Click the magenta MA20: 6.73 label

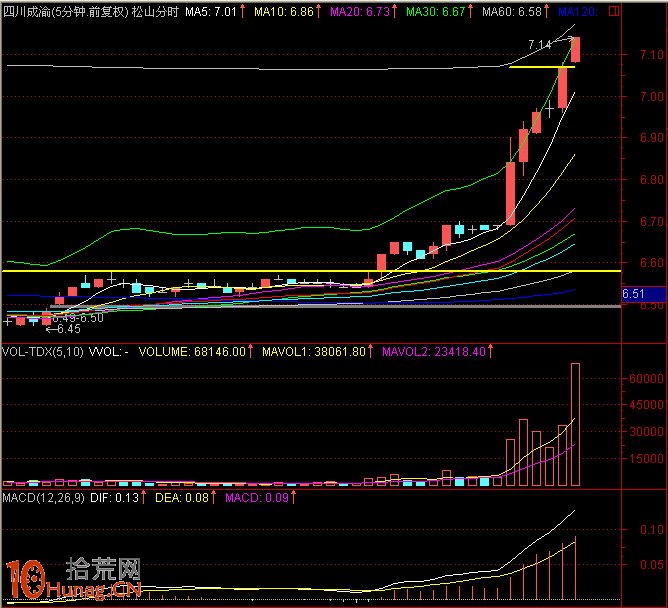[360, 12]
